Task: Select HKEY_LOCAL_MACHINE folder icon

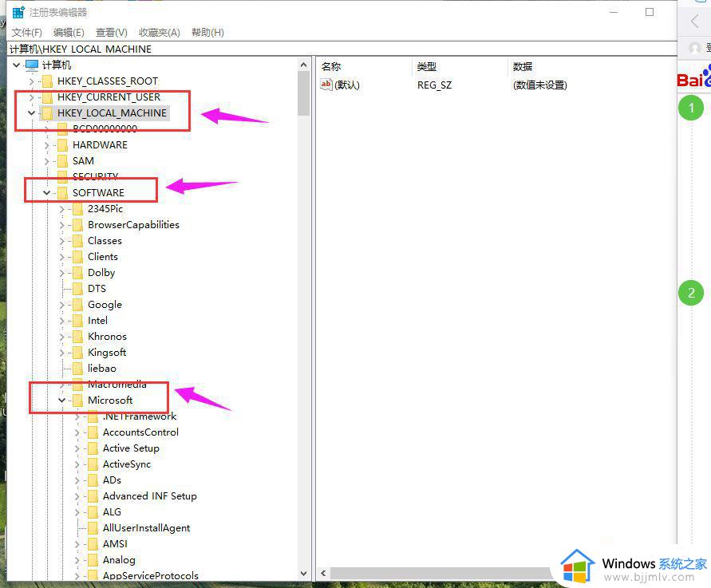Action: (47, 112)
